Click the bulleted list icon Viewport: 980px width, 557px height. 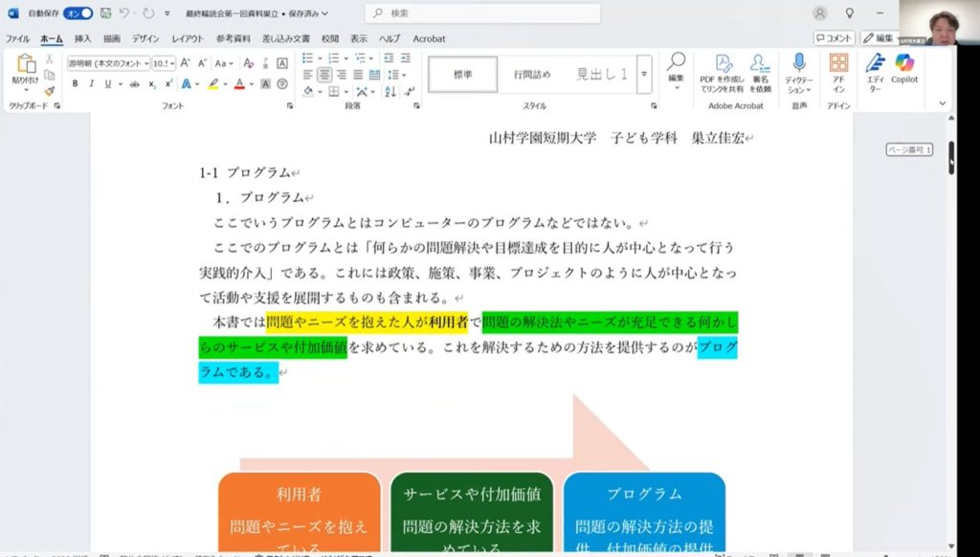pyautogui.click(x=308, y=57)
